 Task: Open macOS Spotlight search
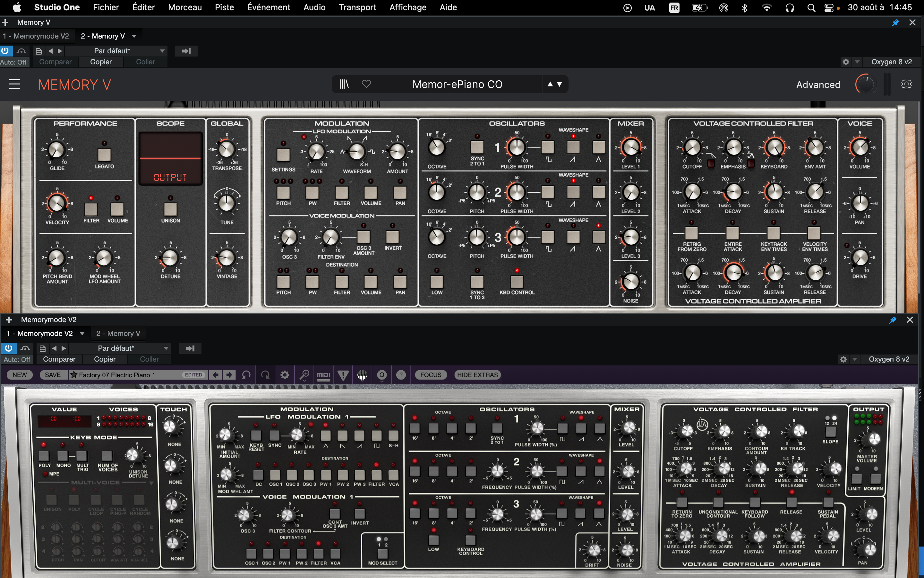811,8
